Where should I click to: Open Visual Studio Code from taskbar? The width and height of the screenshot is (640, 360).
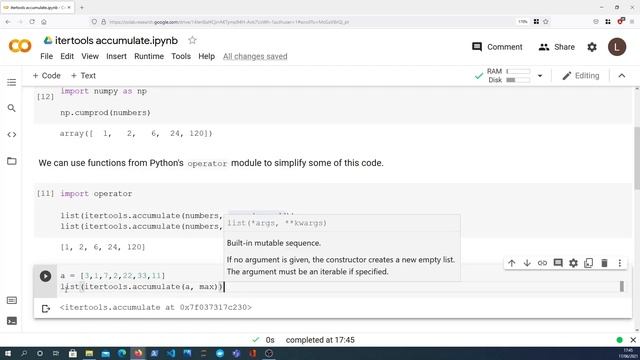171,353
